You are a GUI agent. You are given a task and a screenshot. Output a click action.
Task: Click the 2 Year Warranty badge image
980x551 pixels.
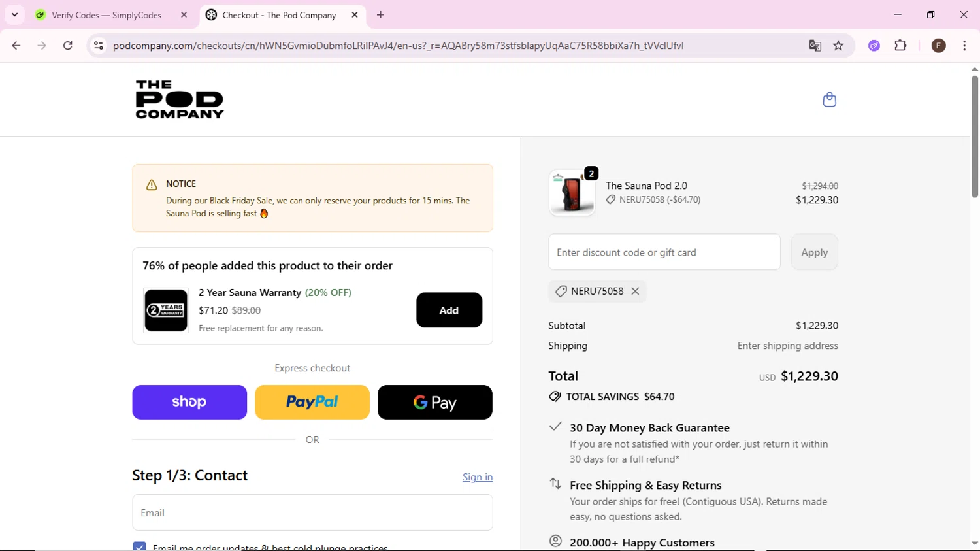click(x=166, y=310)
